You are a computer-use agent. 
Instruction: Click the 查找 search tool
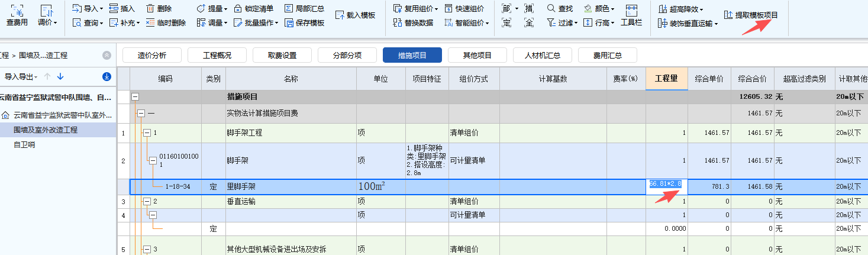(x=560, y=9)
